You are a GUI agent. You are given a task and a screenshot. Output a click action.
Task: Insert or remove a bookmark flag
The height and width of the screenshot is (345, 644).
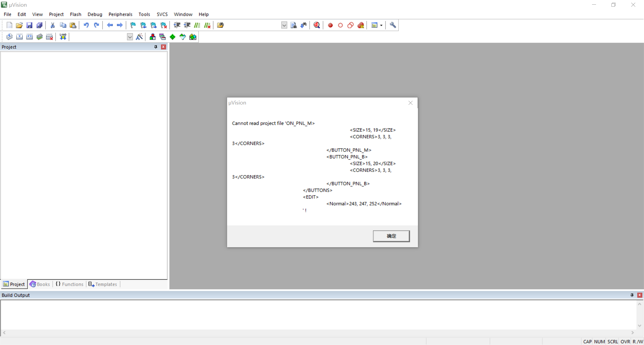coord(133,25)
